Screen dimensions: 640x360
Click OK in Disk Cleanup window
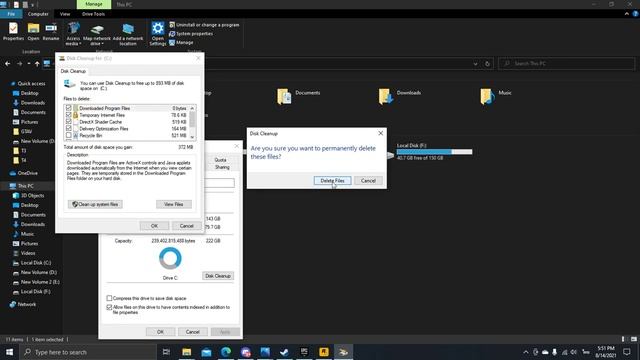pyautogui.click(x=154, y=226)
